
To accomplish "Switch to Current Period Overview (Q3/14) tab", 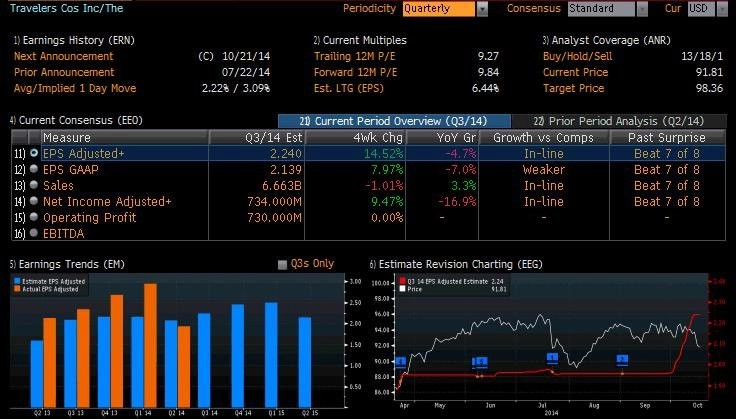I will point(394,121).
